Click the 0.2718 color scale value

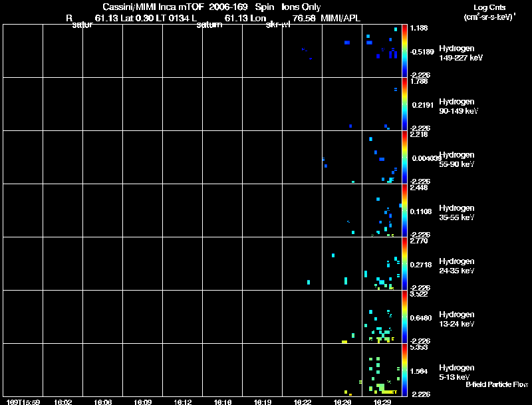(x=421, y=265)
